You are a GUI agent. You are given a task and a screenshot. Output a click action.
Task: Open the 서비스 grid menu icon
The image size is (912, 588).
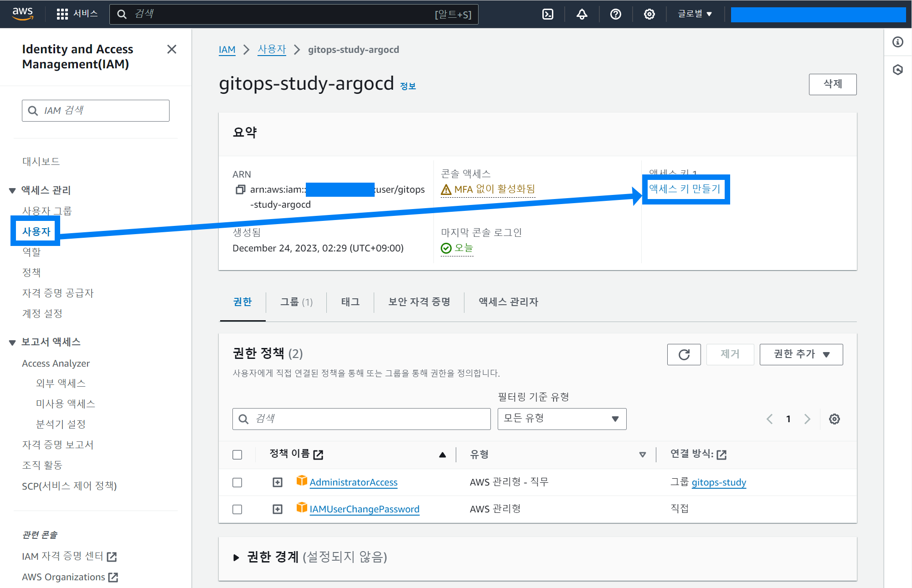click(x=62, y=14)
